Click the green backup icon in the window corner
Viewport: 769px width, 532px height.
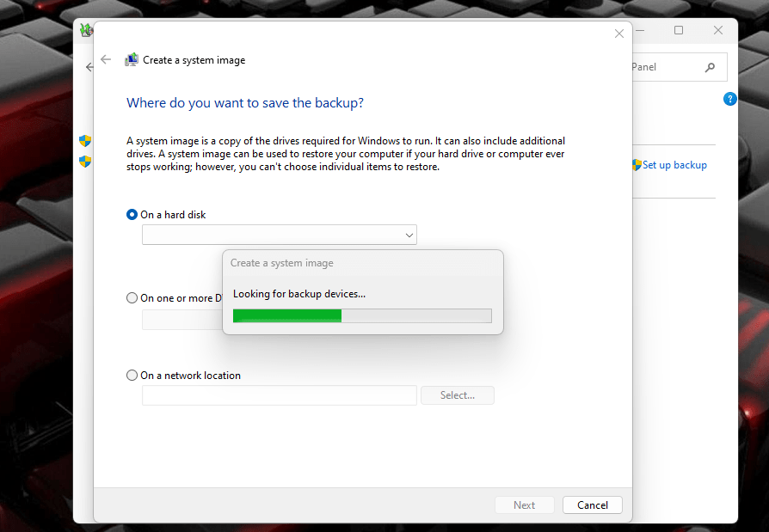pos(85,29)
